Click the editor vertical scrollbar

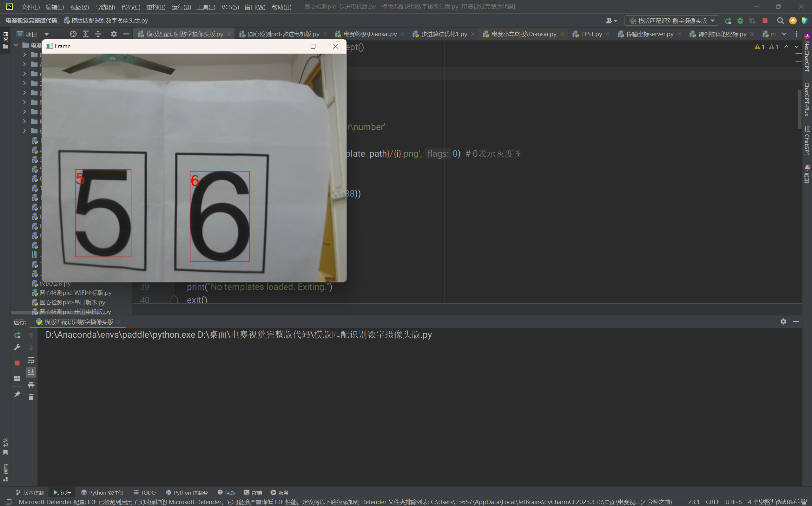tap(799, 109)
